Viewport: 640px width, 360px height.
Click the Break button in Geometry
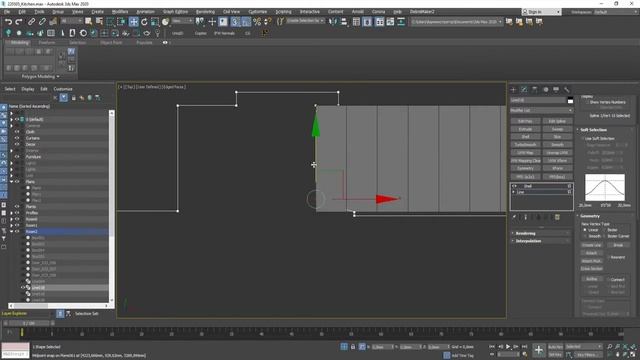pos(618,245)
